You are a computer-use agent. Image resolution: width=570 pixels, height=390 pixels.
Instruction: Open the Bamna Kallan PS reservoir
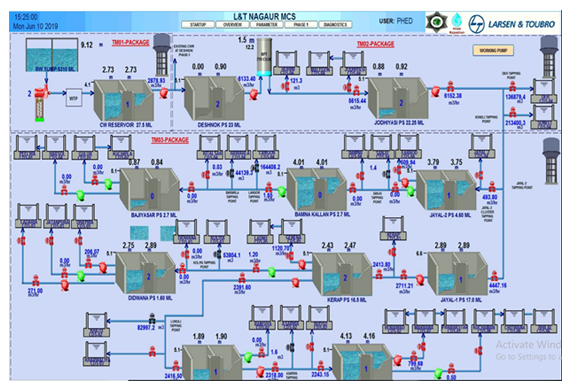(317, 189)
